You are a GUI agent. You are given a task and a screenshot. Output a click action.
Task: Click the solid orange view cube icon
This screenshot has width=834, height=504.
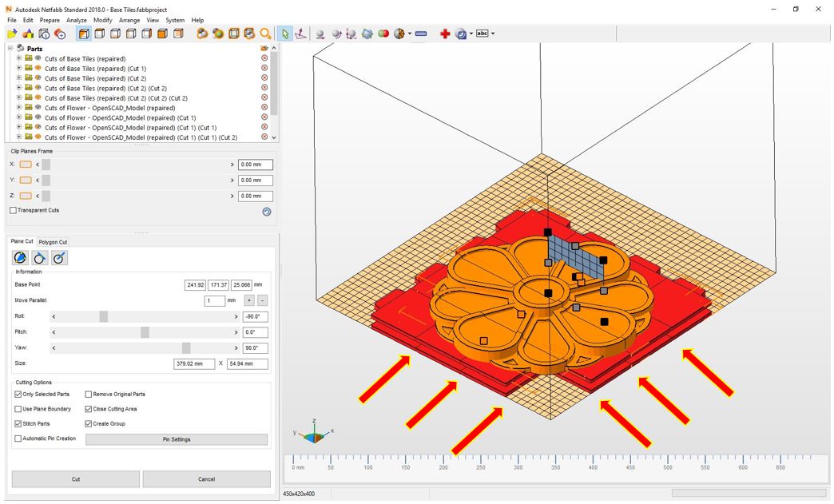click(163, 34)
